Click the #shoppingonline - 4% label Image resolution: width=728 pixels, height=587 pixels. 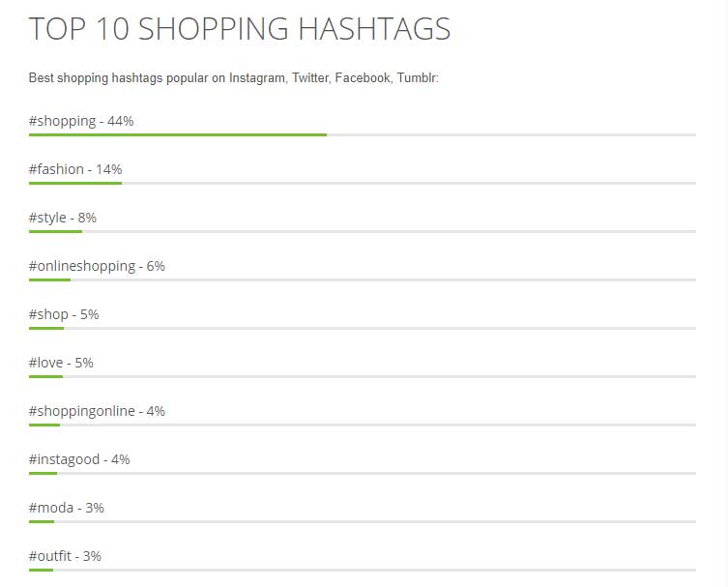97,411
